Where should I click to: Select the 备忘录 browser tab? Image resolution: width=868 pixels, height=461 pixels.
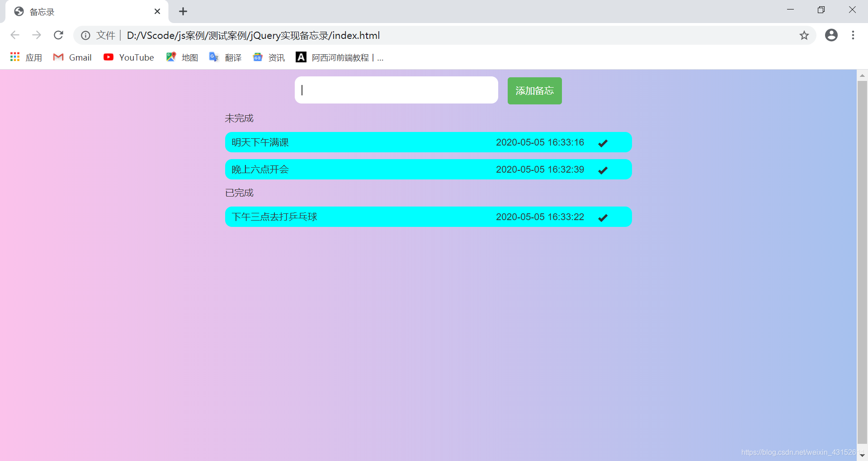[87, 11]
